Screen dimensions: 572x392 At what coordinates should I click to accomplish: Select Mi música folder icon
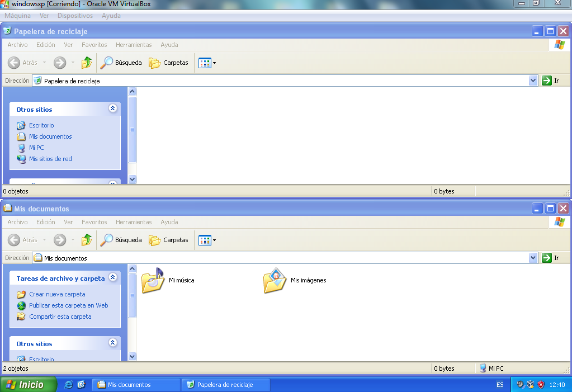[153, 280]
